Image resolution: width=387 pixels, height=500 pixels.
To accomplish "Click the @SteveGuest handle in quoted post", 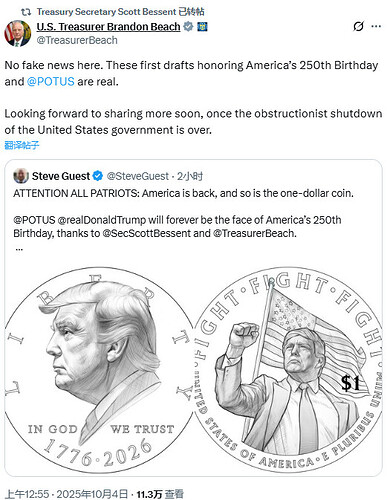I will tap(138, 176).
